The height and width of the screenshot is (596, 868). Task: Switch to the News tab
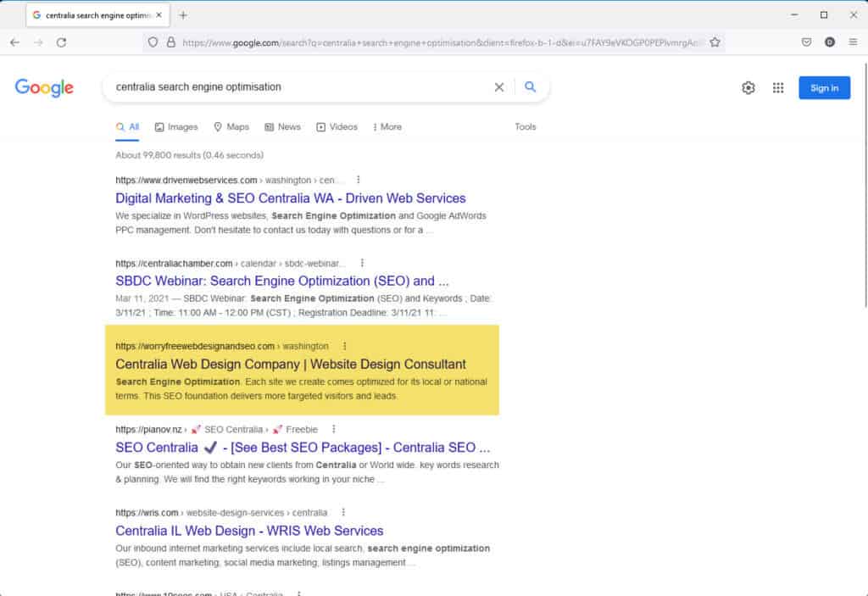tap(282, 127)
